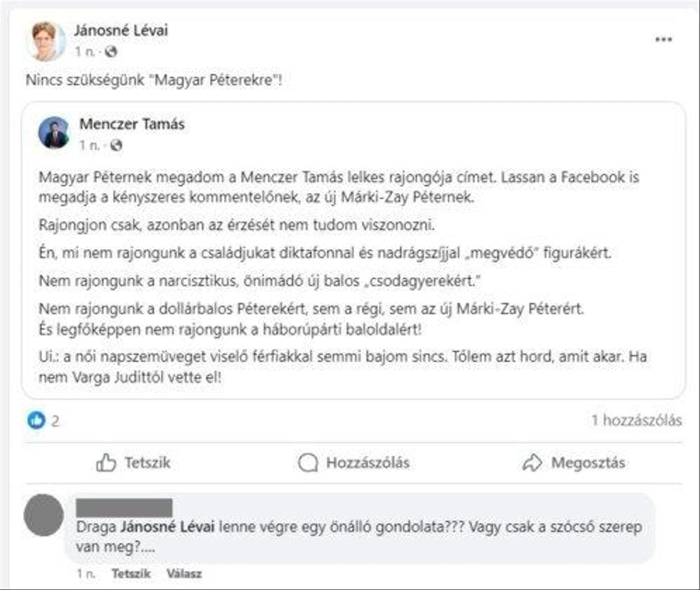This screenshot has height=590, width=700.
Task: Click the share arrow icon
Action: tap(532, 463)
